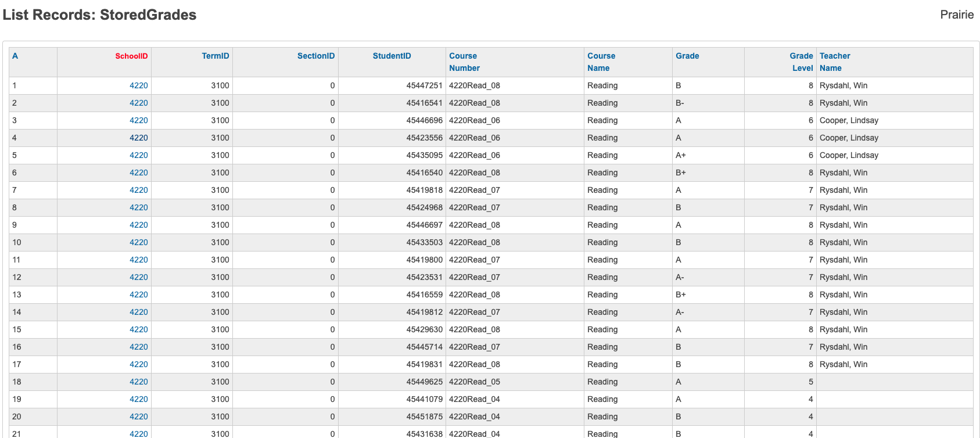Image resolution: width=980 pixels, height=438 pixels.
Task: Open SchoolID 4220 link in row 16
Action: pyautogui.click(x=139, y=347)
